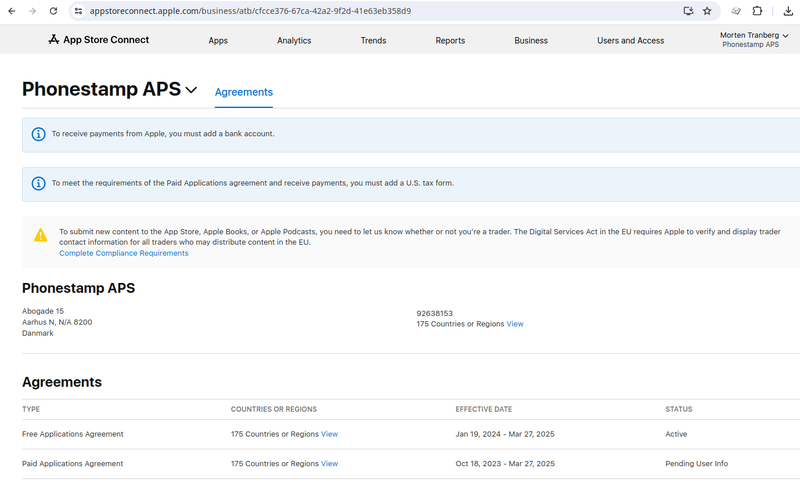
Task: Click the U.S. tax form notice text
Action: pyautogui.click(x=253, y=183)
